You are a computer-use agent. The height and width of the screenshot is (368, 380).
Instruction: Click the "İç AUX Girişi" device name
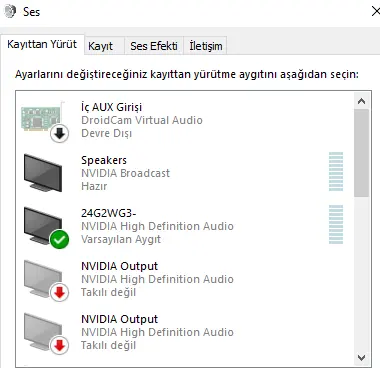point(111,107)
